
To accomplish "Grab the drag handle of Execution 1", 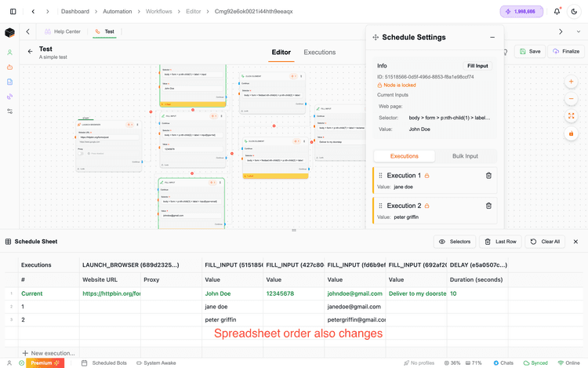I will [380, 176].
